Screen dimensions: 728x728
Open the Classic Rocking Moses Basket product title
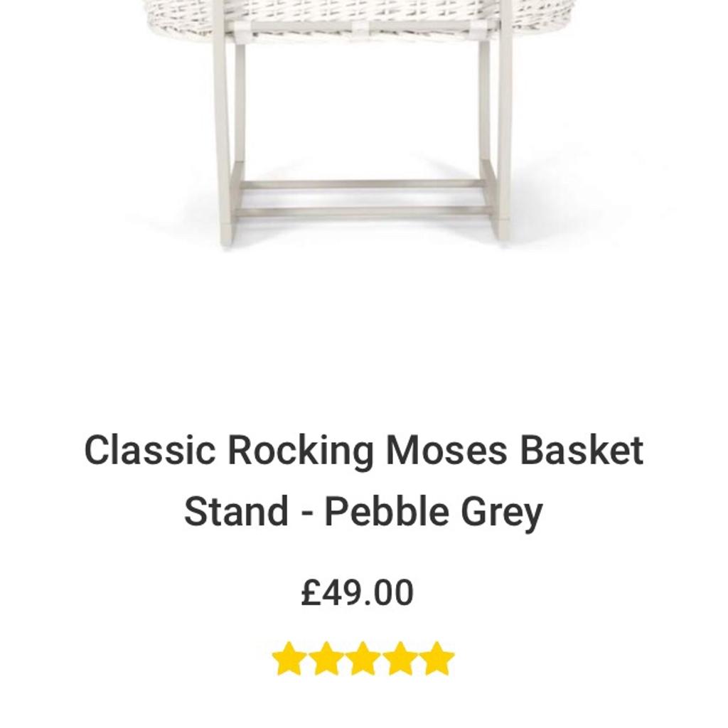[x=364, y=451]
